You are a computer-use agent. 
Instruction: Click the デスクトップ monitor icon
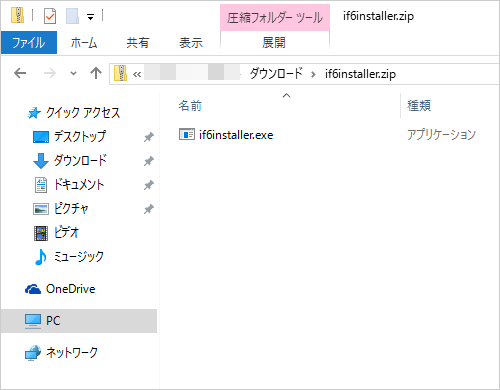coord(41,137)
